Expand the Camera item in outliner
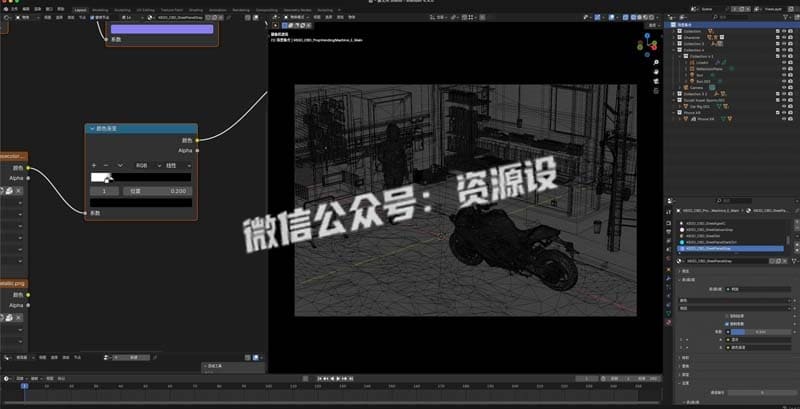 679,88
